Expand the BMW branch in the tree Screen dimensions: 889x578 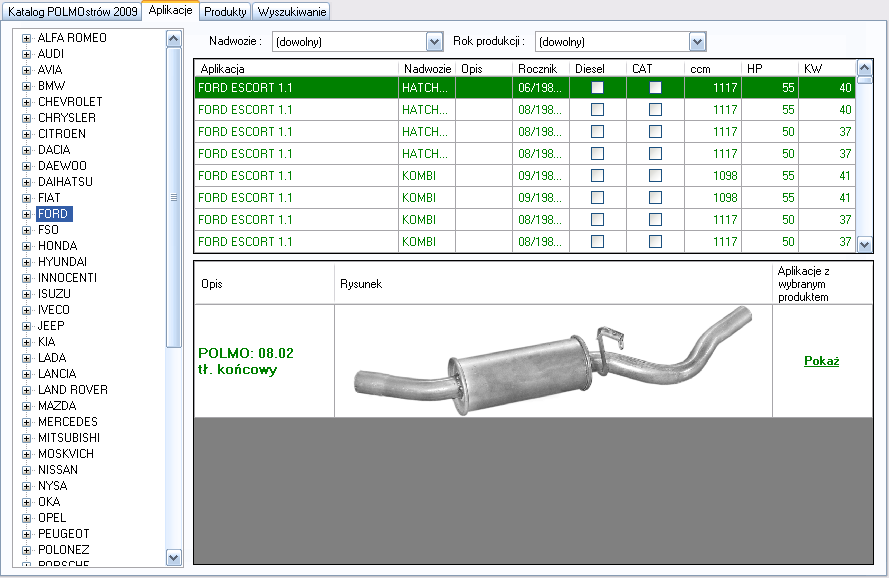[x=26, y=86]
